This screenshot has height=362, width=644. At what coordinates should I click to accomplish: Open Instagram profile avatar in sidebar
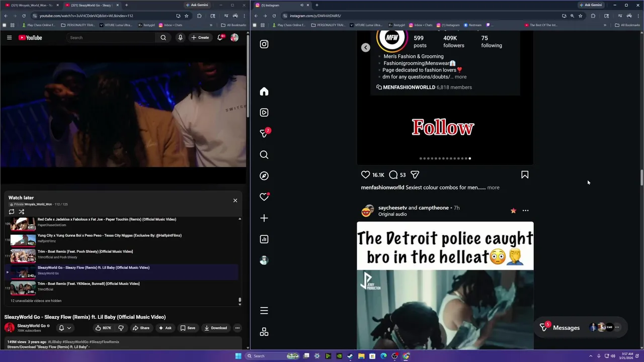[x=264, y=260]
